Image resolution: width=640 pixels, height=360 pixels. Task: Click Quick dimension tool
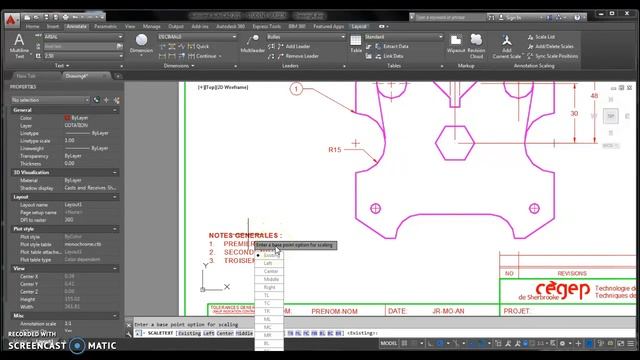198,47
